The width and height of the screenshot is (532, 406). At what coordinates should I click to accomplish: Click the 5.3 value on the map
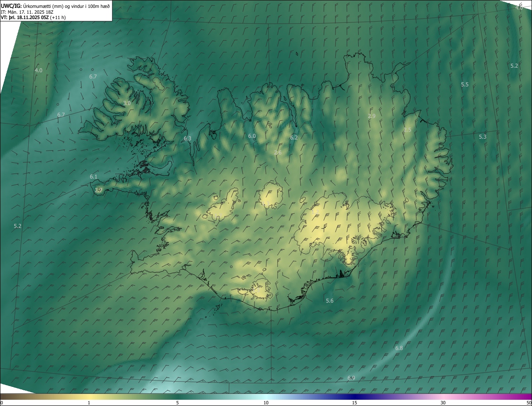click(x=482, y=137)
